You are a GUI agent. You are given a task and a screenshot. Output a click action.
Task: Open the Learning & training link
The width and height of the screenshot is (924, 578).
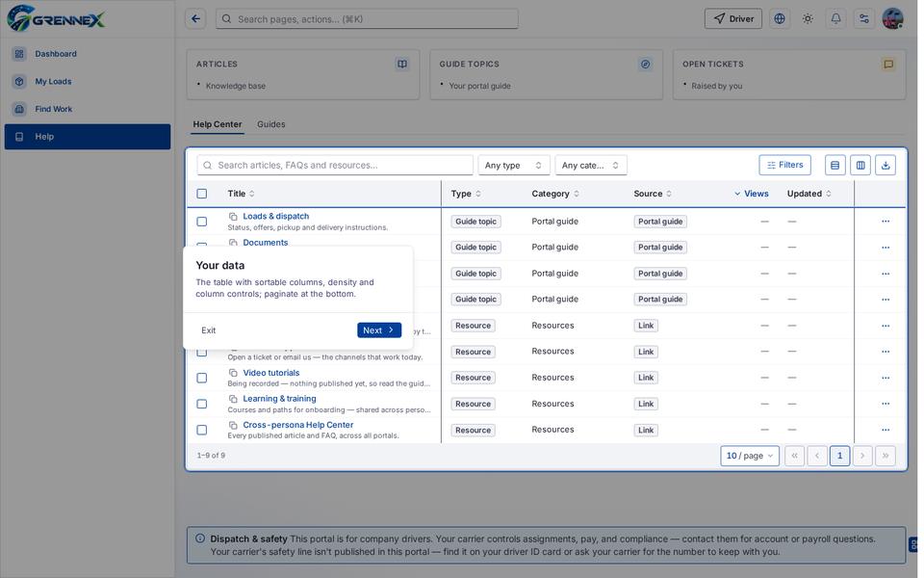pyautogui.click(x=279, y=399)
